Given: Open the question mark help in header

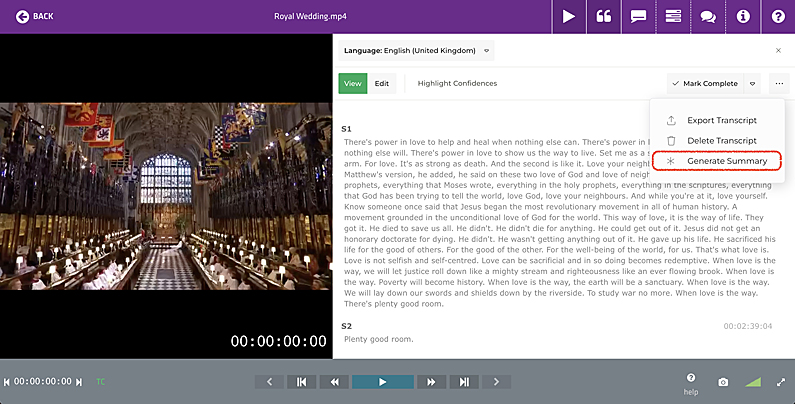Looking at the screenshot, I should (778, 17).
